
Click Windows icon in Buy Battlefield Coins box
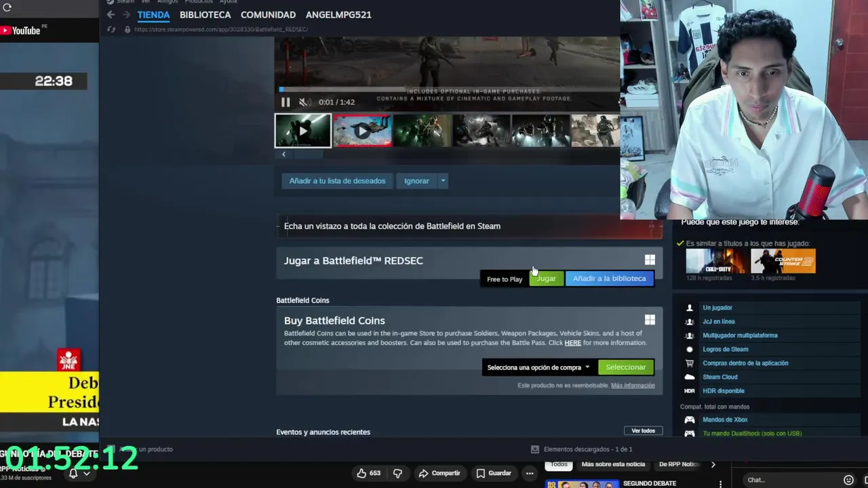pyautogui.click(x=650, y=320)
